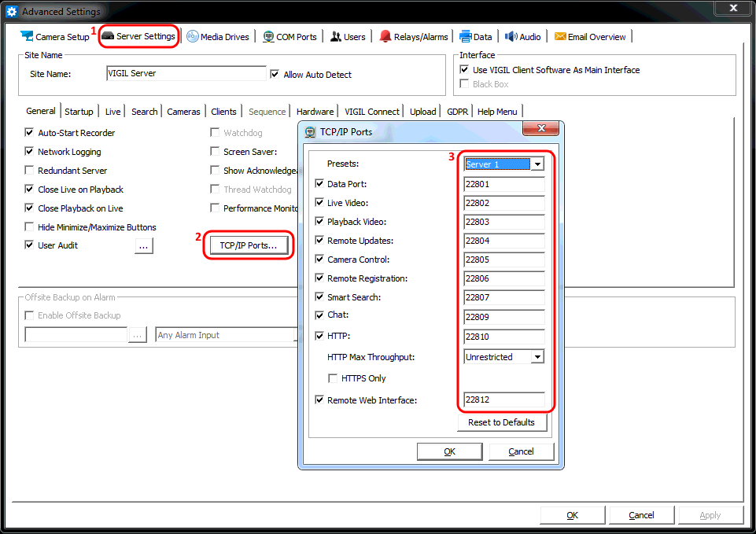Uncheck Close Live on Playback

(x=29, y=189)
